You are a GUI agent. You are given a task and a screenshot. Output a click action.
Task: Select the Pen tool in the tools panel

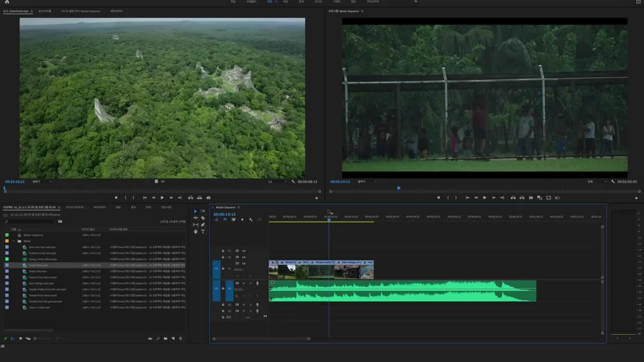(203, 225)
